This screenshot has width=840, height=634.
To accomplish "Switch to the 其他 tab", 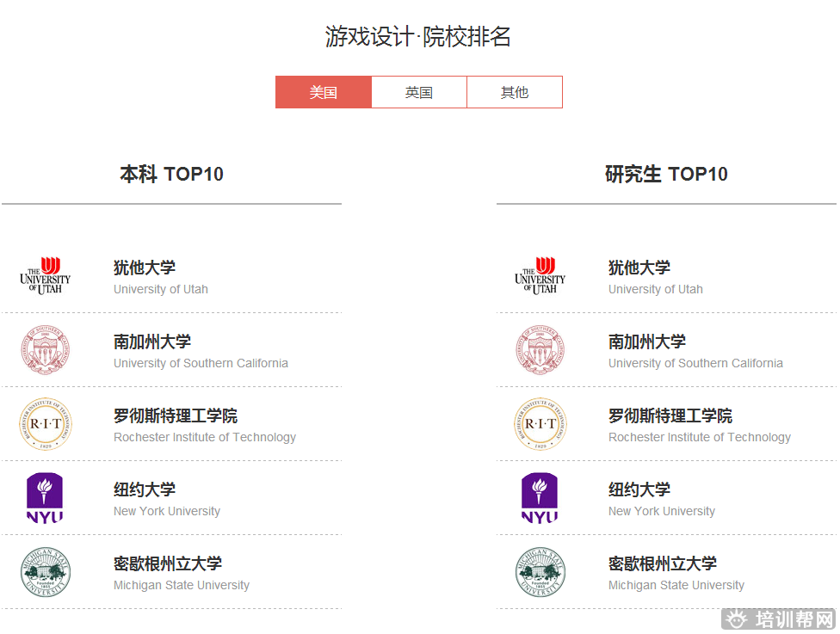I will click(x=515, y=92).
